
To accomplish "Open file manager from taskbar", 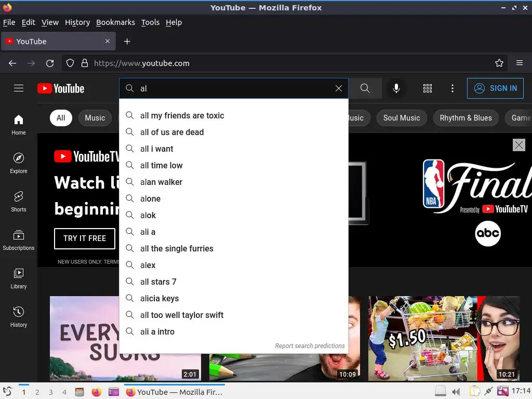I will pyautogui.click(x=79, y=392).
